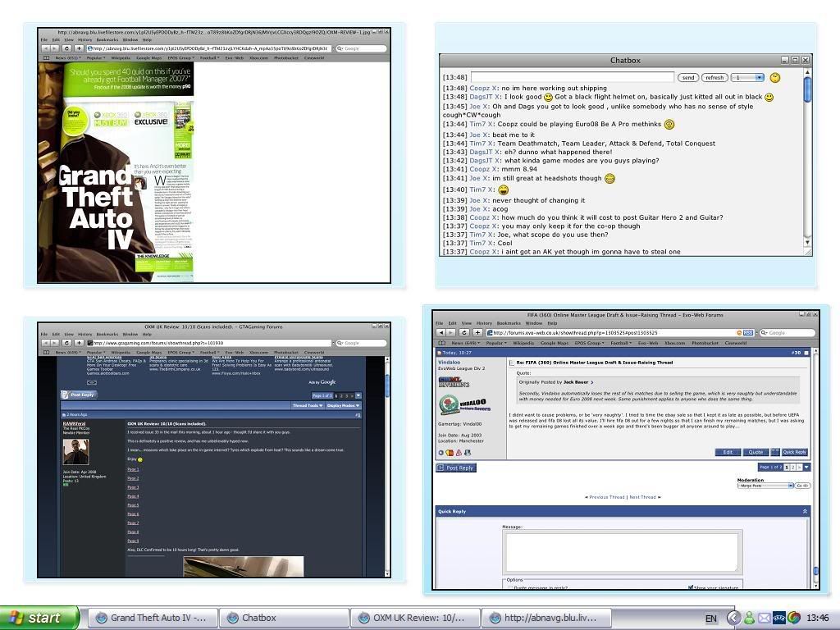Click 'Coopz X' name on shipping message

484,88
